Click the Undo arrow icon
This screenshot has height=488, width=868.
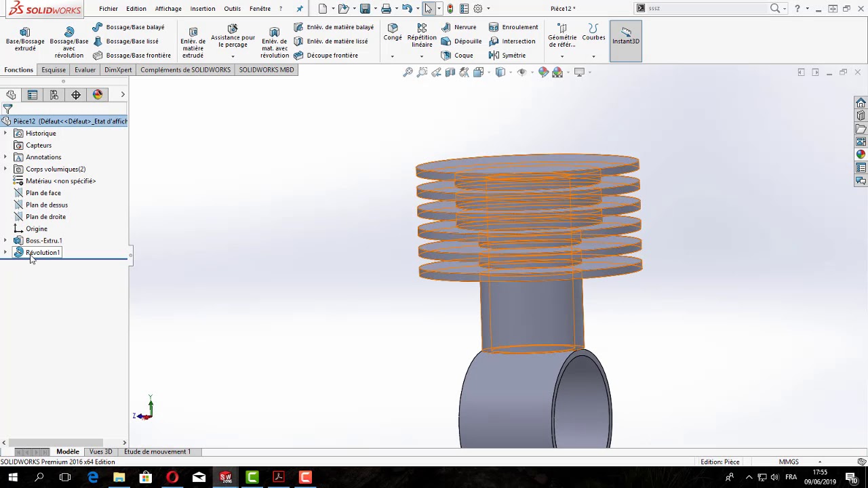click(406, 9)
